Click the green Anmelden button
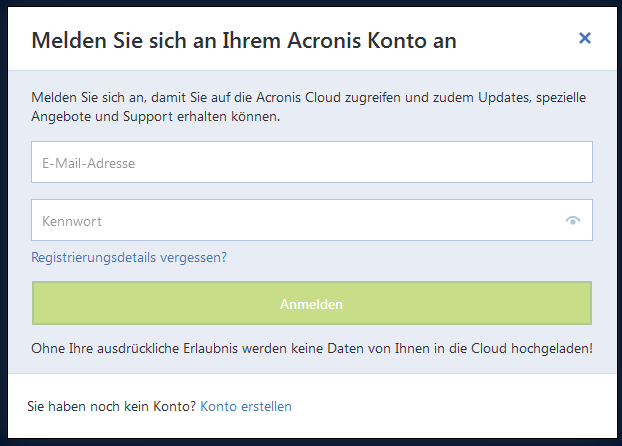This screenshot has width=622, height=446. (x=312, y=303)
